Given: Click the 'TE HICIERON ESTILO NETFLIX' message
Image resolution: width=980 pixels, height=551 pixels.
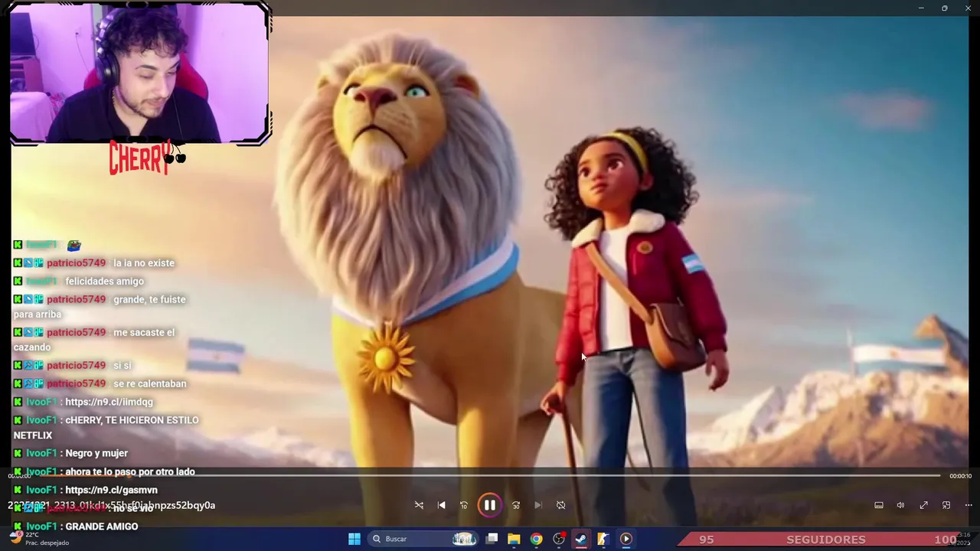Looking at the screenshot, I should (106, 428).
